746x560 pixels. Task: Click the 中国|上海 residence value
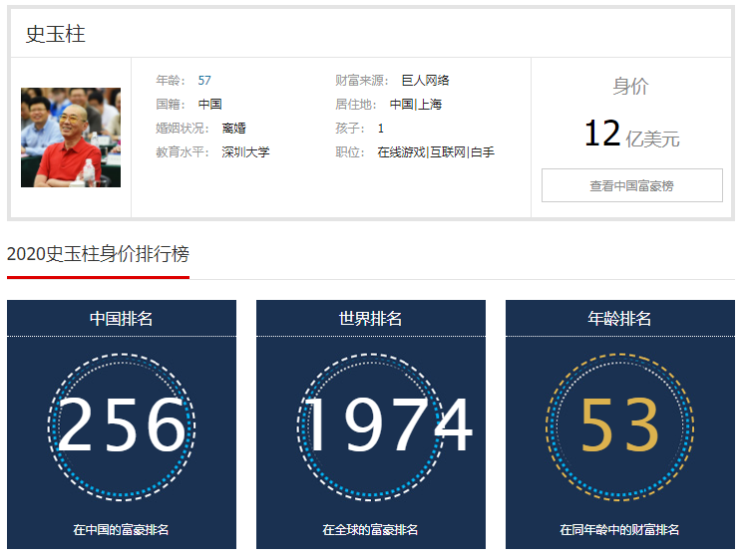pyautogui.click(x=415, y=104)
